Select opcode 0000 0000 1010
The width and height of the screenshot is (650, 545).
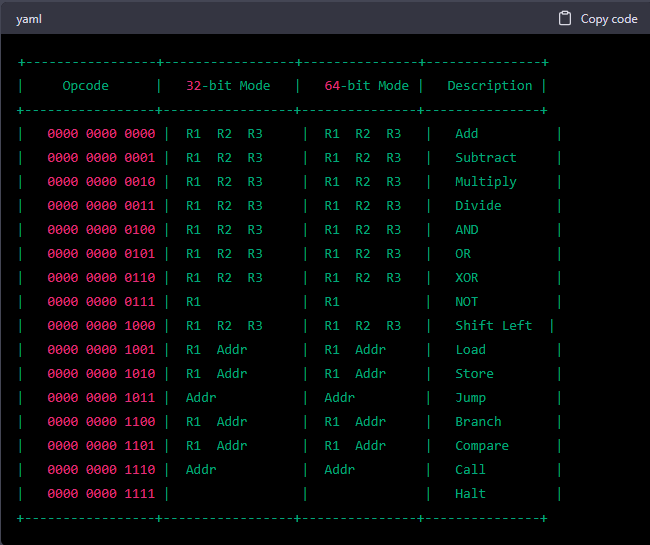point(101,374)
